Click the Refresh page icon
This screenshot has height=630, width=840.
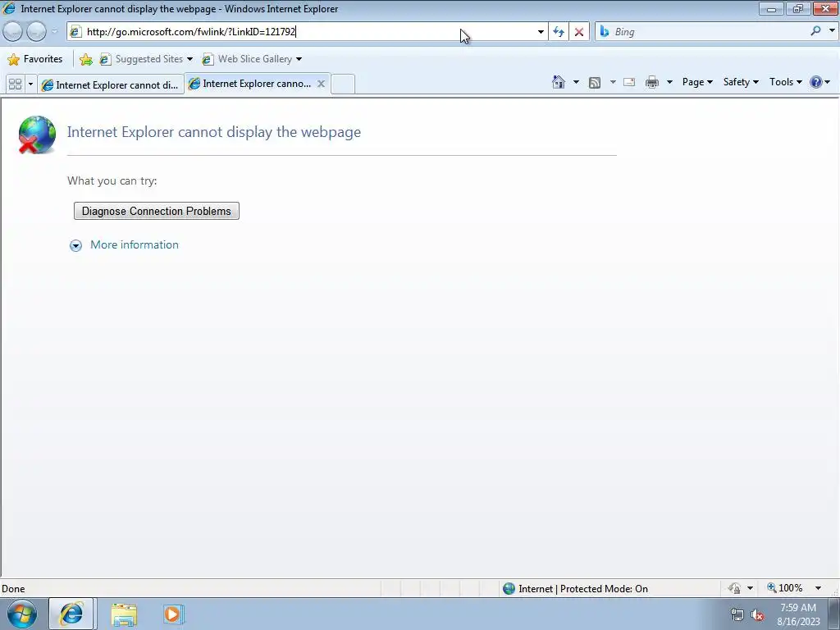tap(558, 32)
